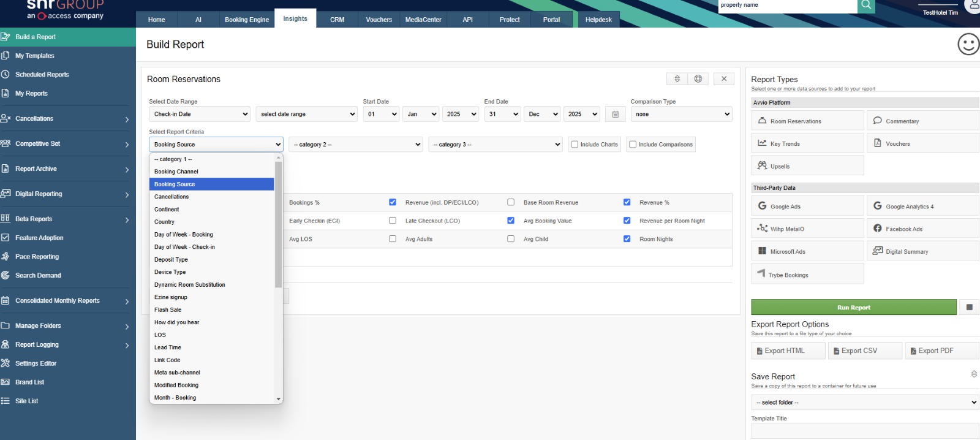Viewport: 980px width, 440px height.
Task: Open My Templates in sidebar
Action: click(34, 56)
